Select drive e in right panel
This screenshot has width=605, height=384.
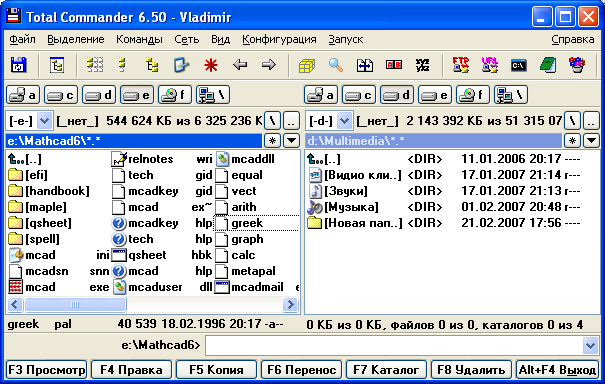pyautogui.click(x=434, y=95)
